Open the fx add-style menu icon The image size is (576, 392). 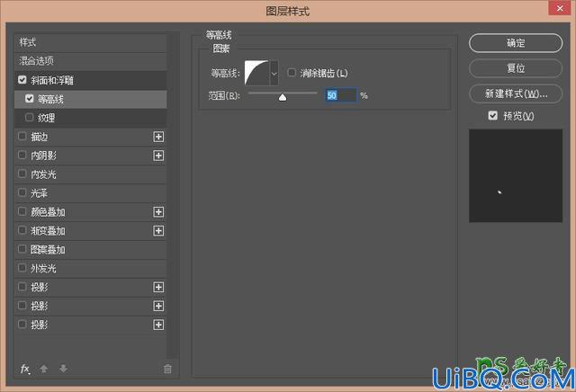click(25, 369)
